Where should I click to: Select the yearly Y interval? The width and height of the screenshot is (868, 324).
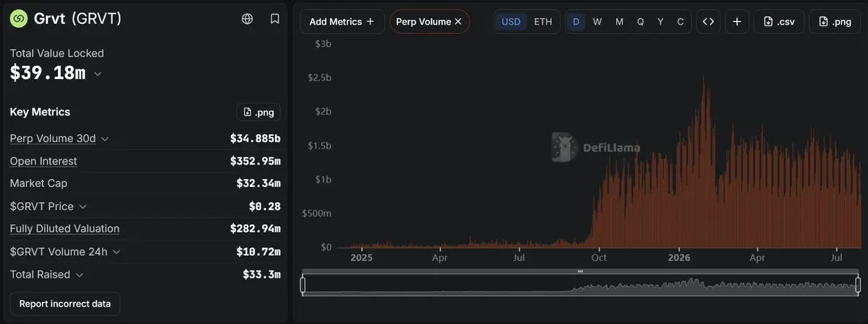(x=660, y=22)
